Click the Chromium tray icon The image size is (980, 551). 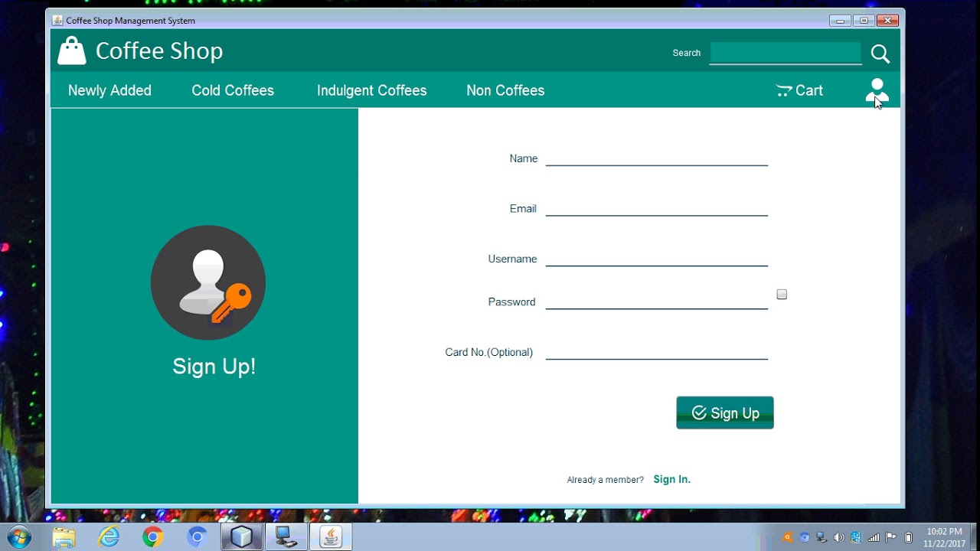[x=805, y=537]
